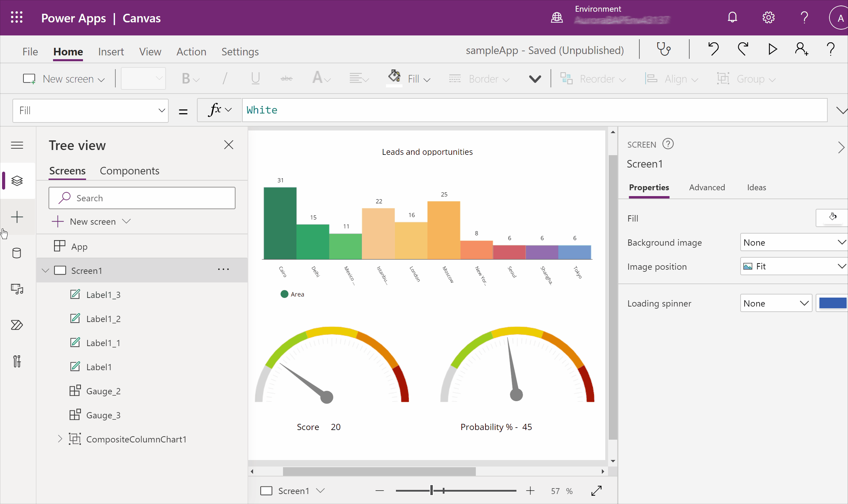This screenshot has height=504, width=848.
Task: Click the Advanced properties tab
Action: (707, 187)
